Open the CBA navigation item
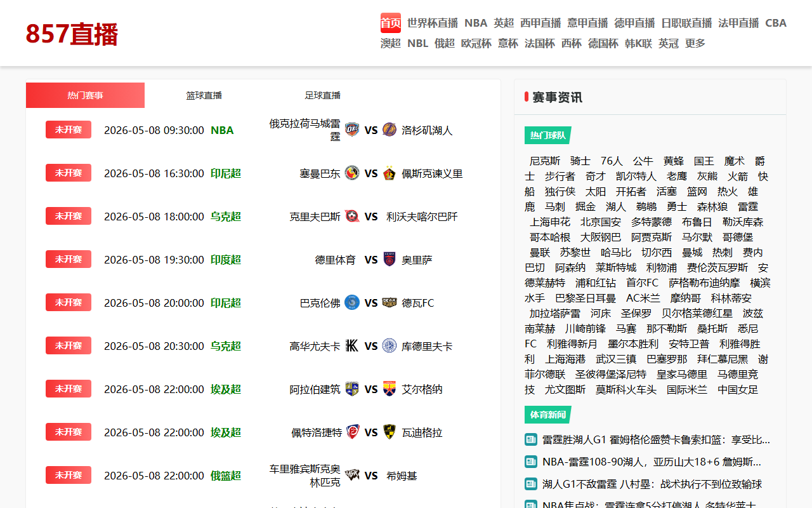 [776, 23]
